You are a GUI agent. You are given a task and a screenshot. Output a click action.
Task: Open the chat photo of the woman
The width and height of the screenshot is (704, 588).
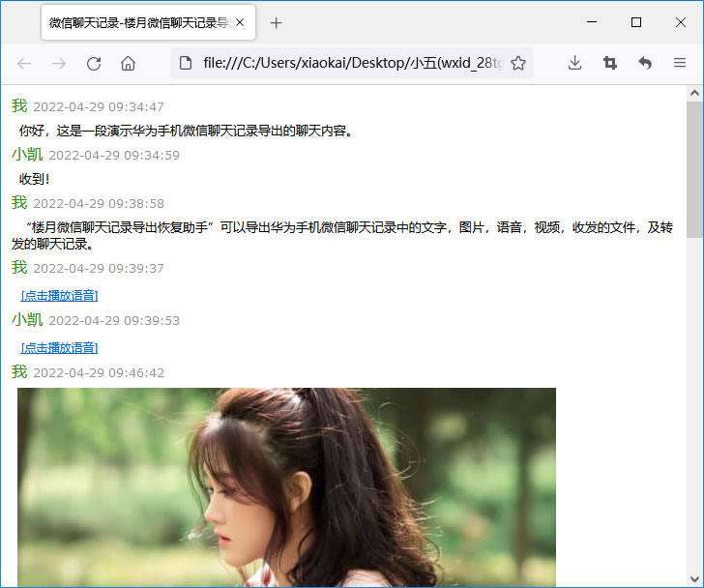[x=286, y=487]
